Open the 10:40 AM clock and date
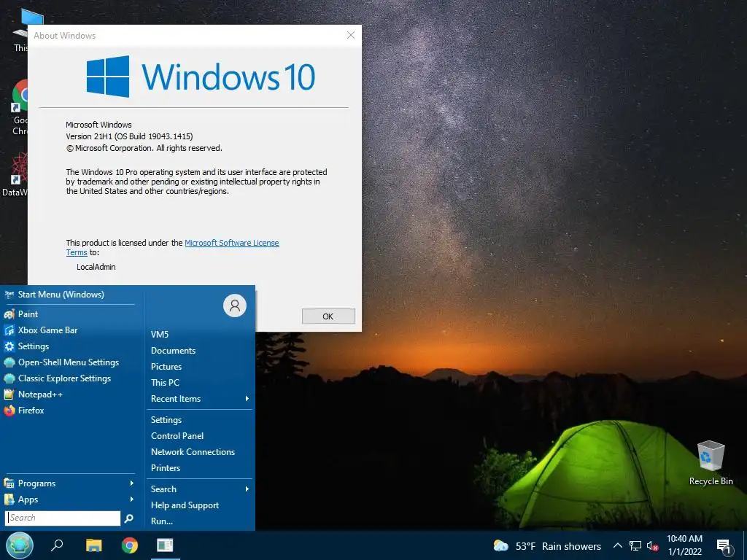Image resolution: width=747 pixels, height=560 pixels. coord(684,545)
